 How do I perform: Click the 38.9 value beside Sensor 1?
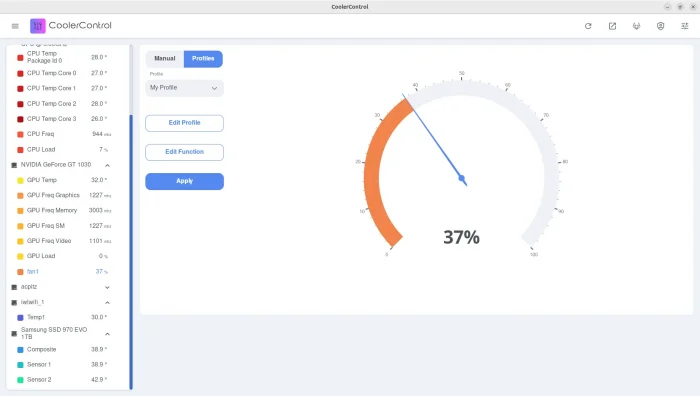[97, 365]
